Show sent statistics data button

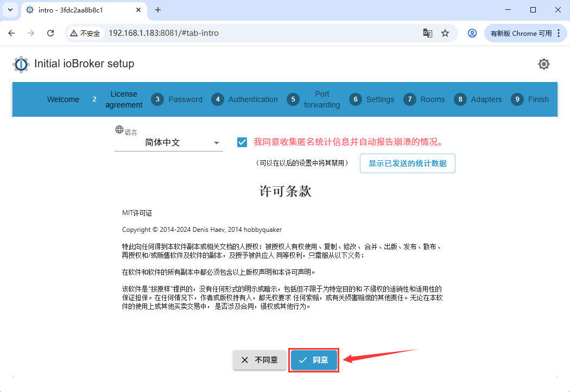pyautogui.click(x=407, y=163)
